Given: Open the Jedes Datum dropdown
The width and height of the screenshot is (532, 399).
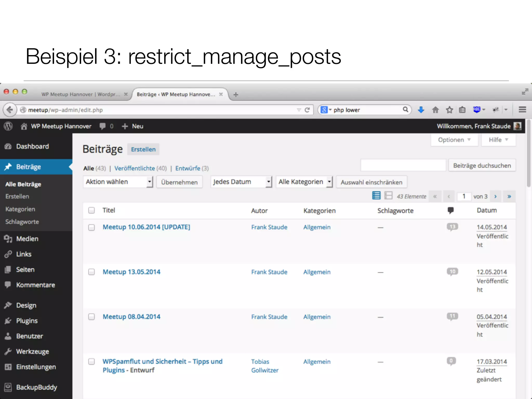Looking at the screenshot, I should tap(241, 182).
